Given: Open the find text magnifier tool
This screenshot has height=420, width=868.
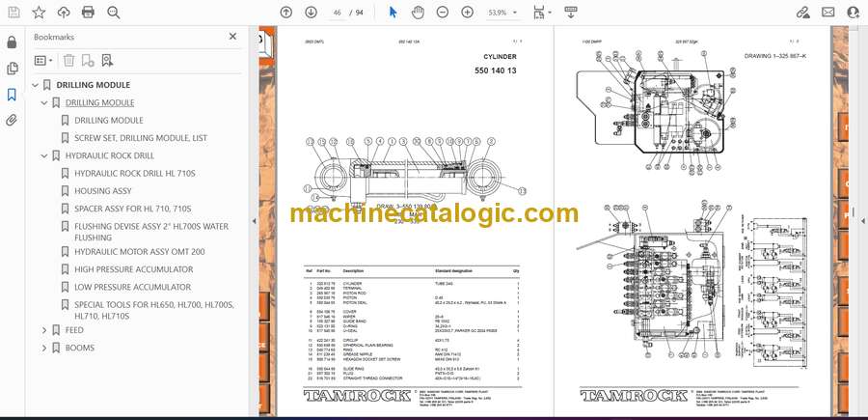Looking at the screenshot, I should (114, 13).
